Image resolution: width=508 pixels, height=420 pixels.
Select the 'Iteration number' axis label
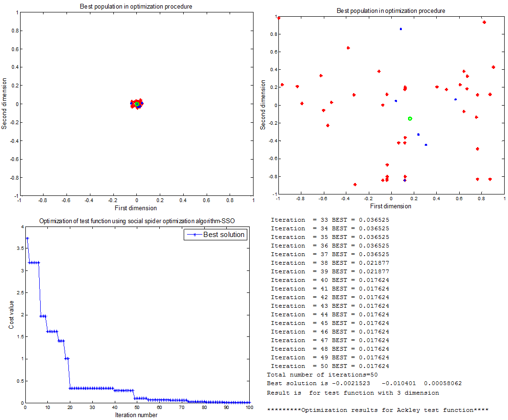(x=136, y=415)
